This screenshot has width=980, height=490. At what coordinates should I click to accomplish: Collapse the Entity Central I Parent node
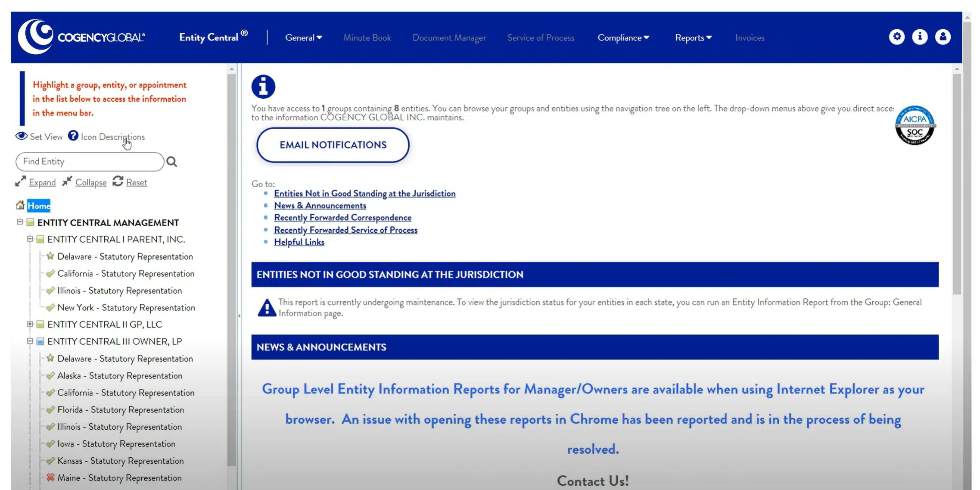pos(30,239)
